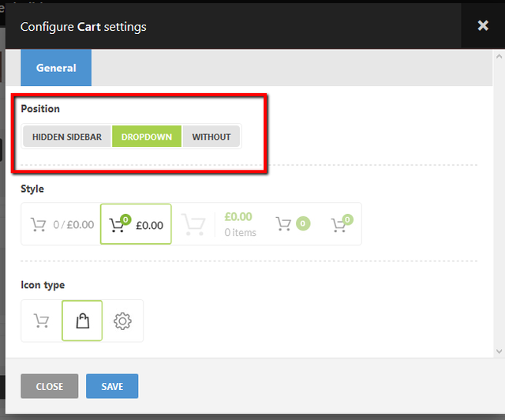Click the 'Icon type' label
Screen dimensions: 505x420
tap(43, 285)
